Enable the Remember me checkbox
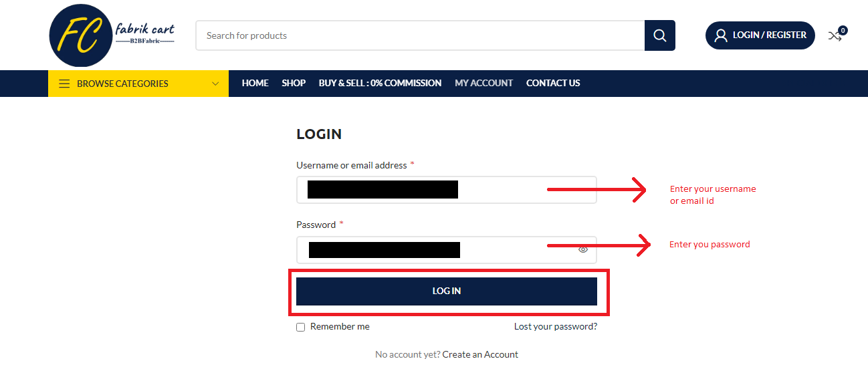This screenshot has width=868, height=373. pyautogui.click(x=301, y=327)
